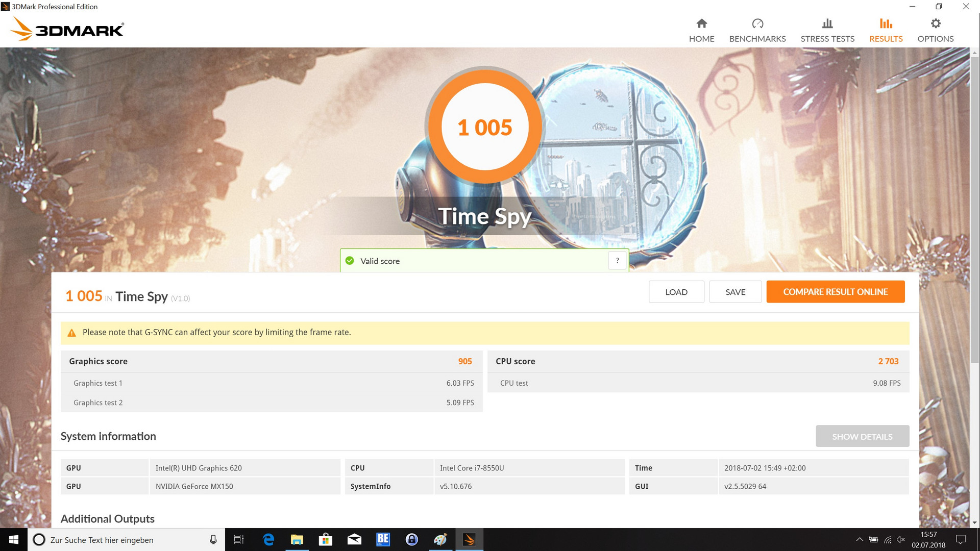Image resolution: width=980 pixels, height=551 pixels.
Task: Click the Time Spy banner title
Action: [x=484, y=216]
